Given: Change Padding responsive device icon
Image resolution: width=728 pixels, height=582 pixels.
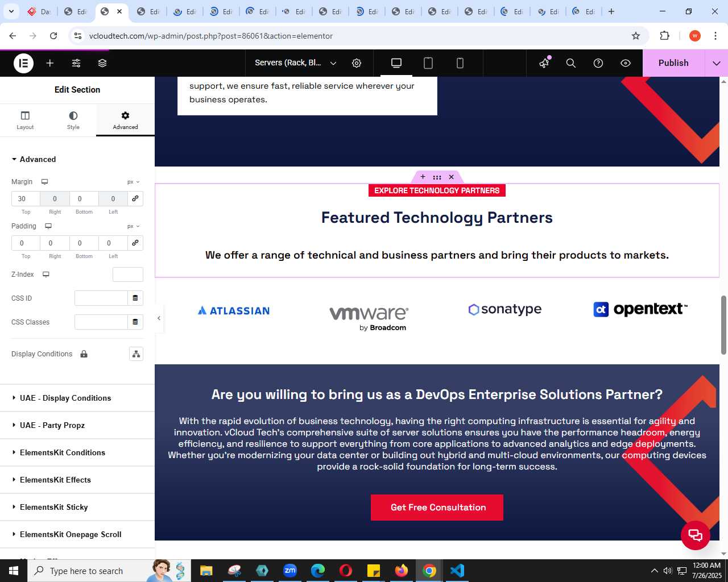Looking at the screenshot, I should (x=48, y=226).
